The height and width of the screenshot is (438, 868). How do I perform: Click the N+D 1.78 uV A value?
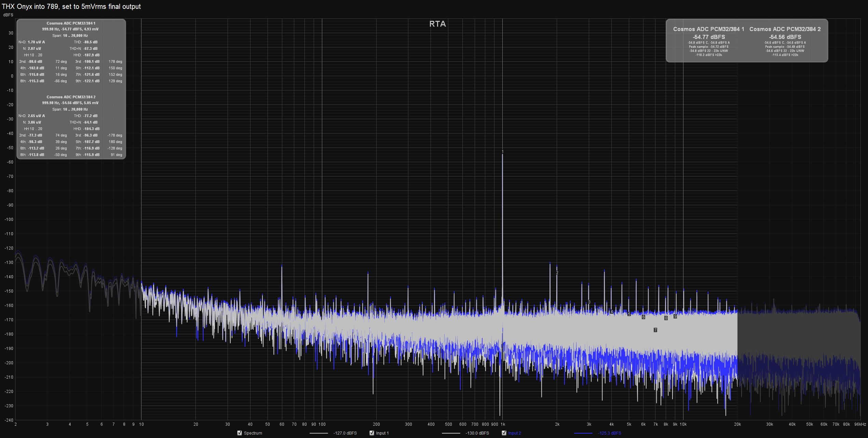point(36,42)
